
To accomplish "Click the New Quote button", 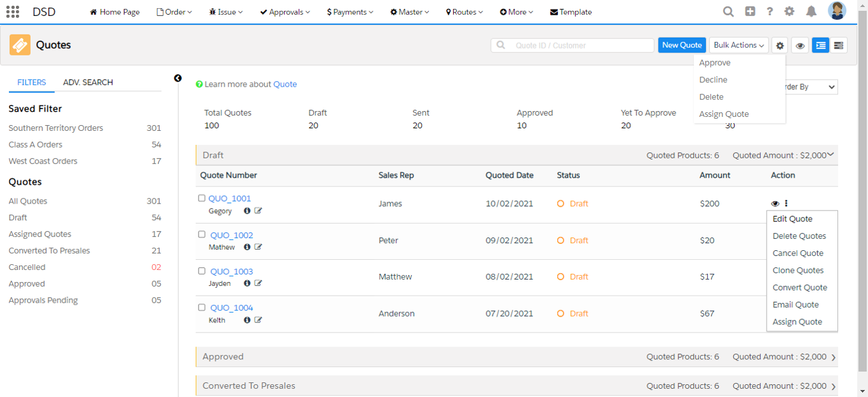I will click(x=682, y=45).
